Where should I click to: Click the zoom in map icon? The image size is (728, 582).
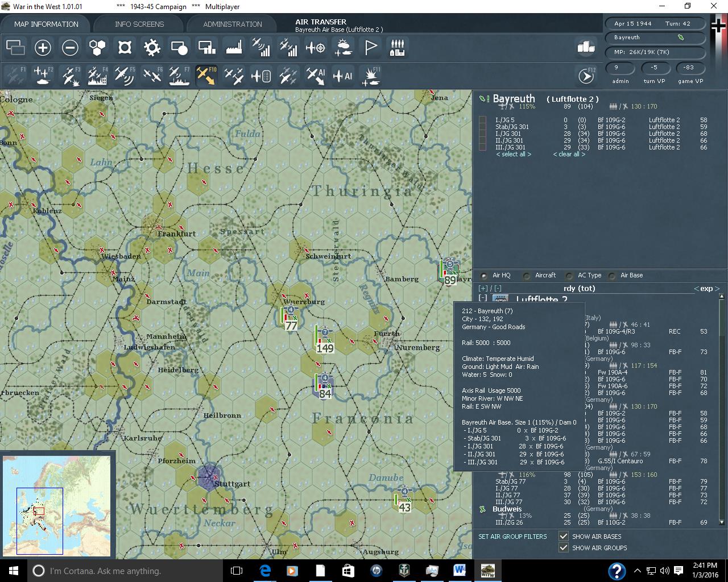tap(43, 48)
